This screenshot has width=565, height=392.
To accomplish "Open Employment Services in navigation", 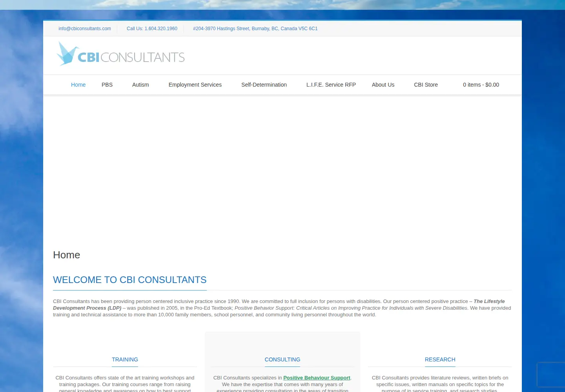I will pos(195,85).
